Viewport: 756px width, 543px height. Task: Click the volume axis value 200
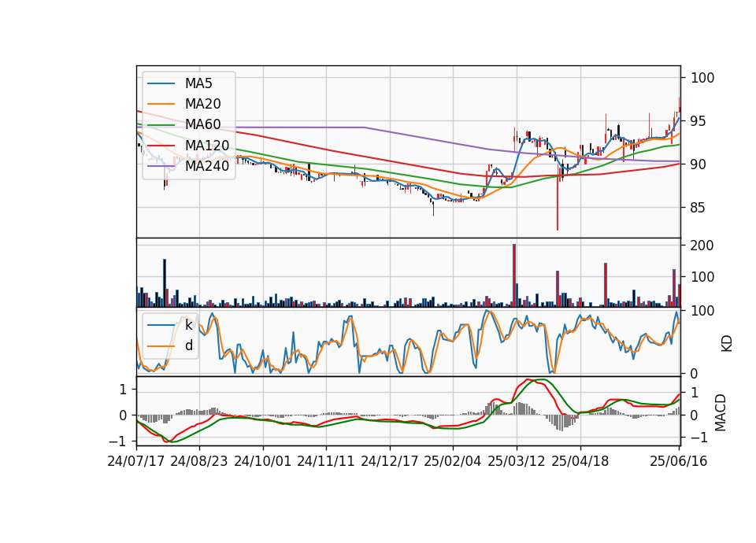tap(702, 246)
